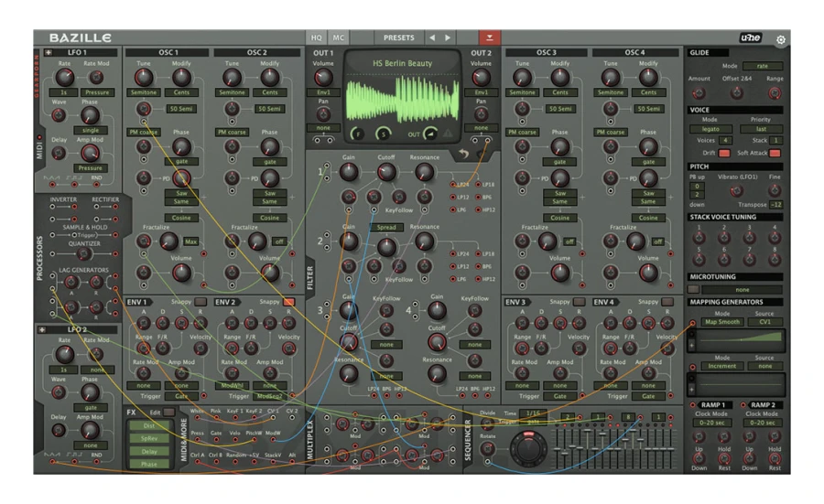
Task: Click the MC button in top bar
Action: click(x=339, y=38)
